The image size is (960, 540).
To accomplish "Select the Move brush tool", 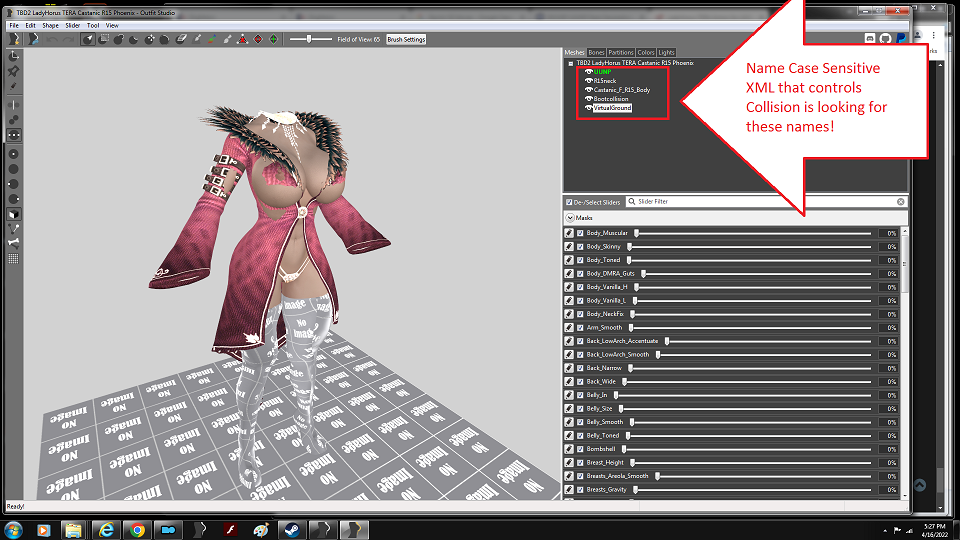I will [149, 39].
